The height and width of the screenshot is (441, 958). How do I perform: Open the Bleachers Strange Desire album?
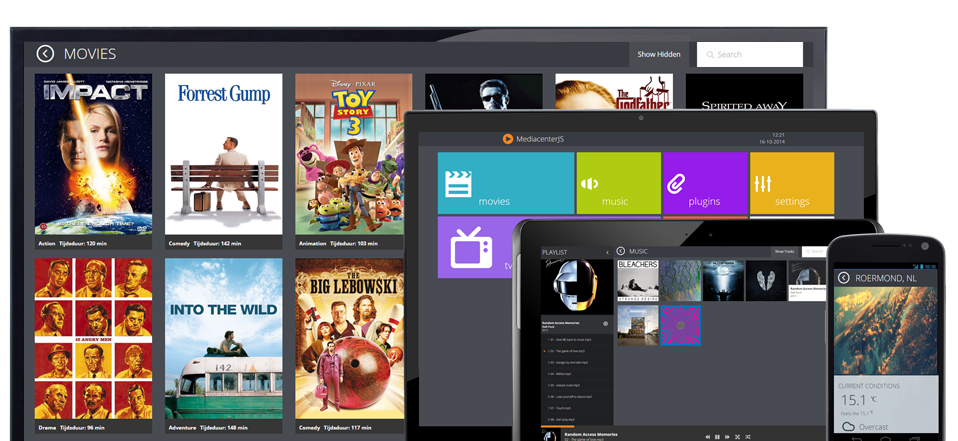tap(638, 280)
